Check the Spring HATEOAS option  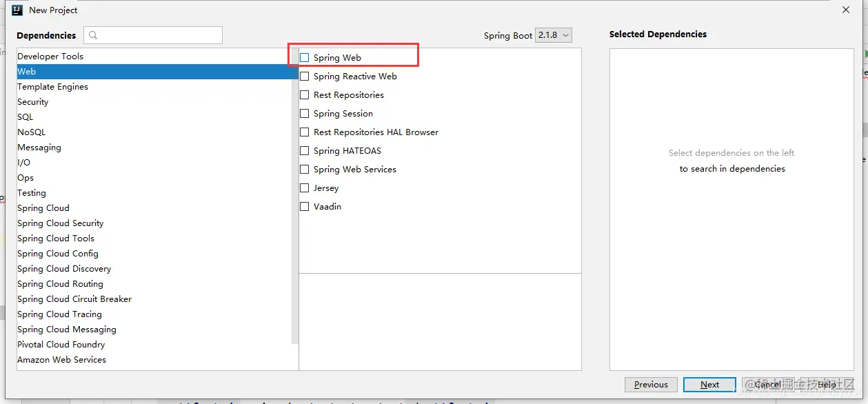pos(304,151)
